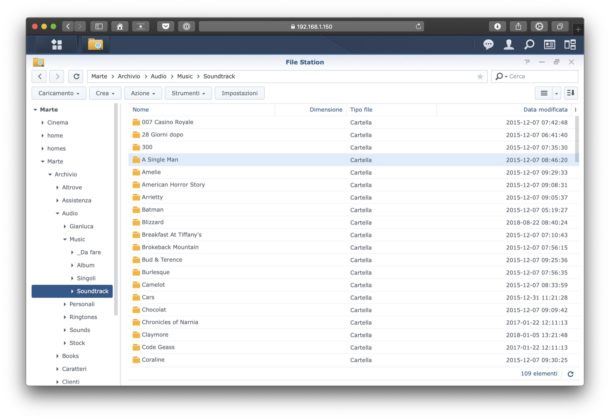Click the sort order icon
The height and width of the screenshot is (420, 610).
571,93
